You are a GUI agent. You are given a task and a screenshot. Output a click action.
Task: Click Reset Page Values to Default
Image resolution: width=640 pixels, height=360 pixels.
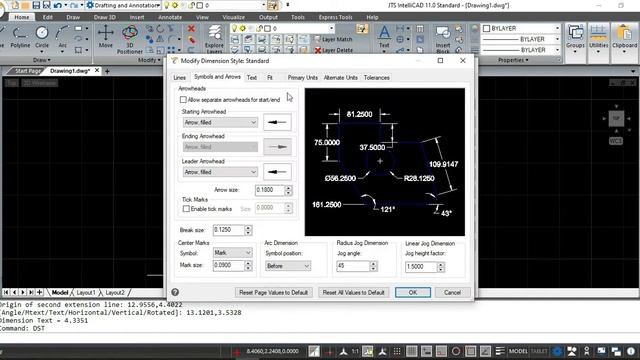tap(273, 292)
